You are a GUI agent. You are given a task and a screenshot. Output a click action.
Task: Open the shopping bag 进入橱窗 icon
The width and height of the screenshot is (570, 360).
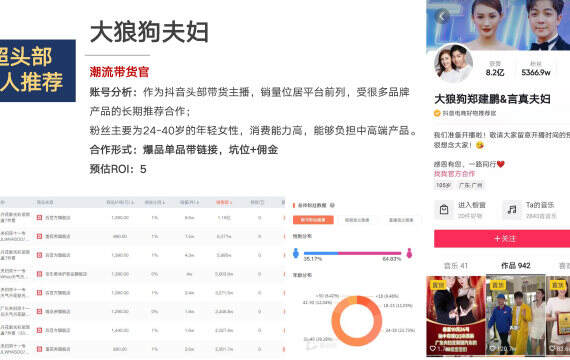coord(444,210)
